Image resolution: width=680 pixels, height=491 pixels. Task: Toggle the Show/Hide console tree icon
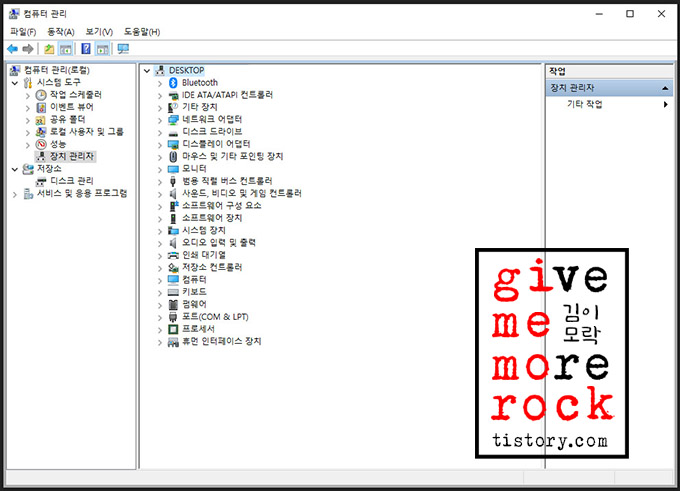pyautogui.click(x=65, y=49)
